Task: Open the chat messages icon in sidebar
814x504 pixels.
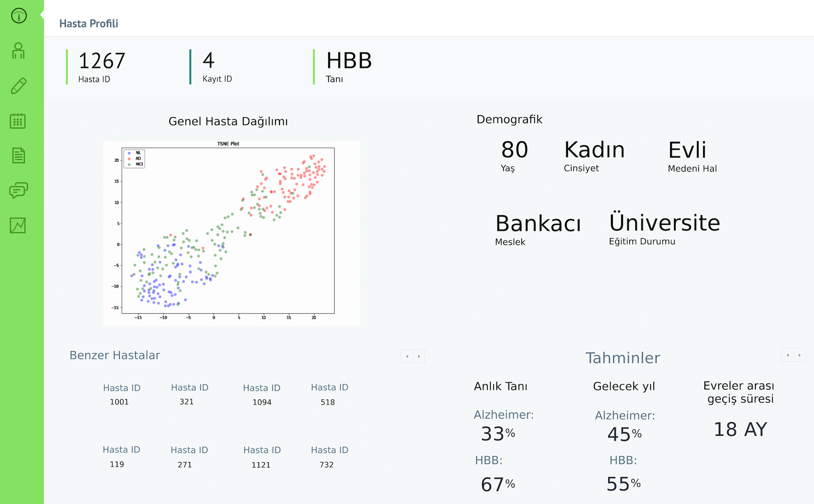Action: (18, 190)
